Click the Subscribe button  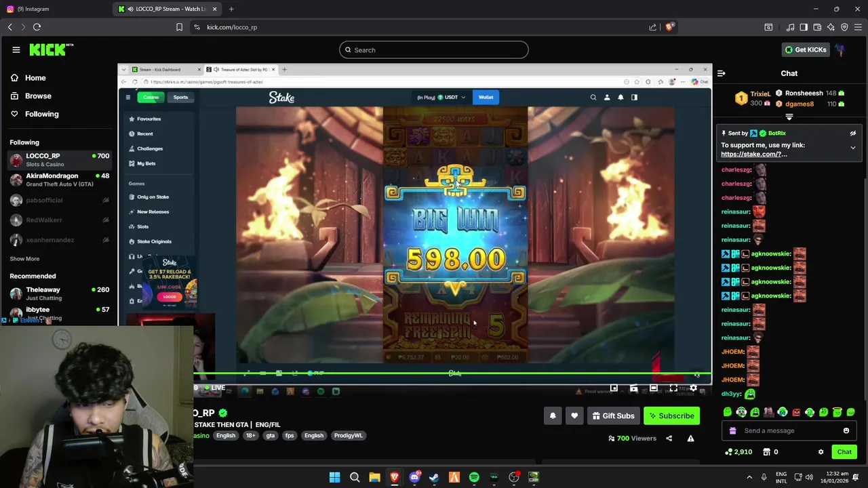coord(671,416)
